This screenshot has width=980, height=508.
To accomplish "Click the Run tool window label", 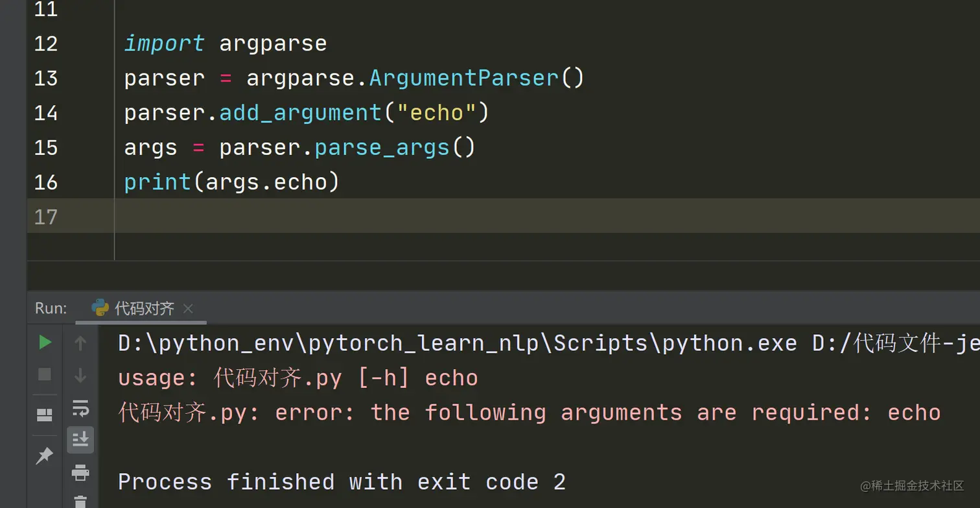I will pyautogui.click(x=51, y=308).
